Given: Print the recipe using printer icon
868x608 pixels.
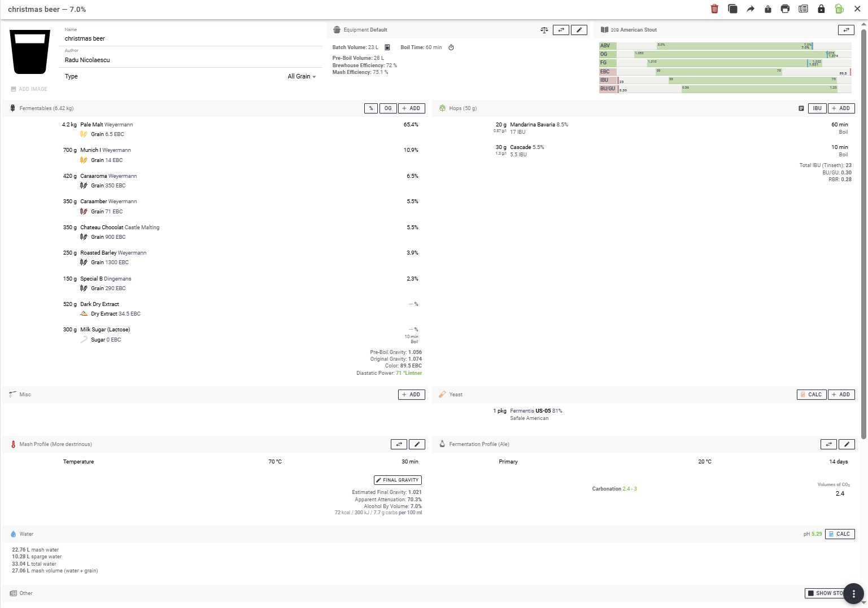Looking at the screenshot, I should [x=785, y=9].
